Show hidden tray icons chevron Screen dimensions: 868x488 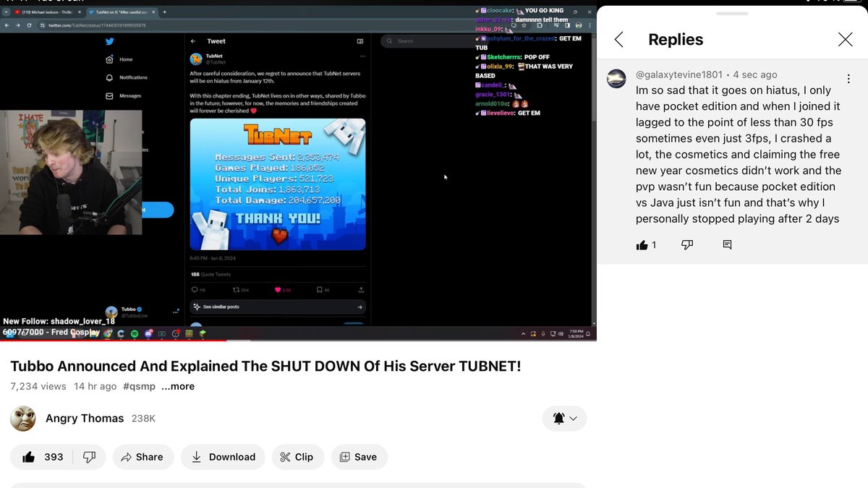[524, 334]
